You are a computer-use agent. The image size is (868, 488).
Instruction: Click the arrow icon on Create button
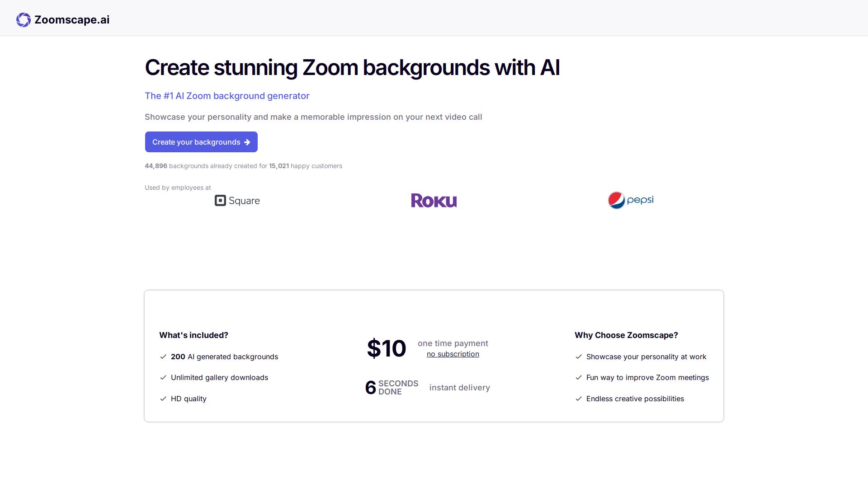(247, 142)
